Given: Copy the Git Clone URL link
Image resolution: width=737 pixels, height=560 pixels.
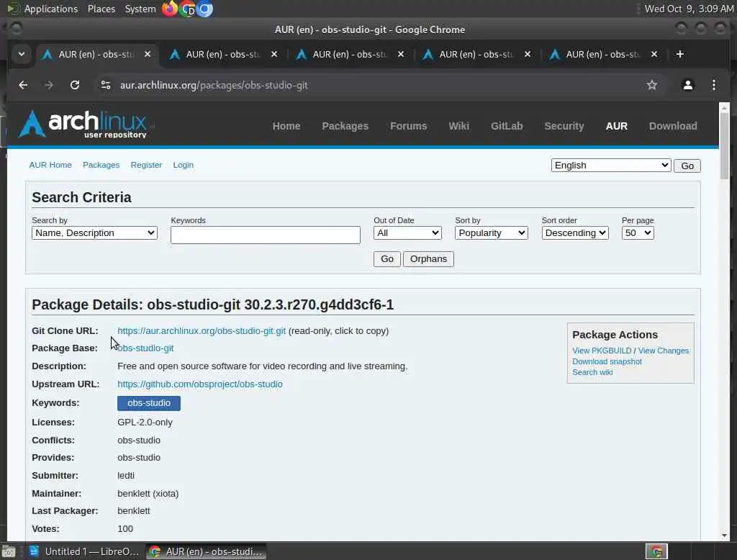Looking at the screenshot, I should pyautogui.click(x=202, y=331).
